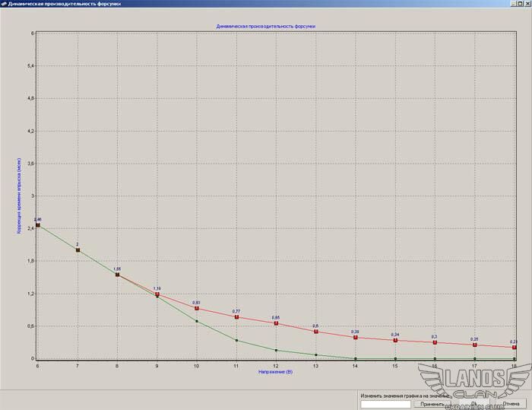Viewport: 532px width, 410px height.
Task: Click the red data point labeled 0,25
Action: (x=474, y=345)
